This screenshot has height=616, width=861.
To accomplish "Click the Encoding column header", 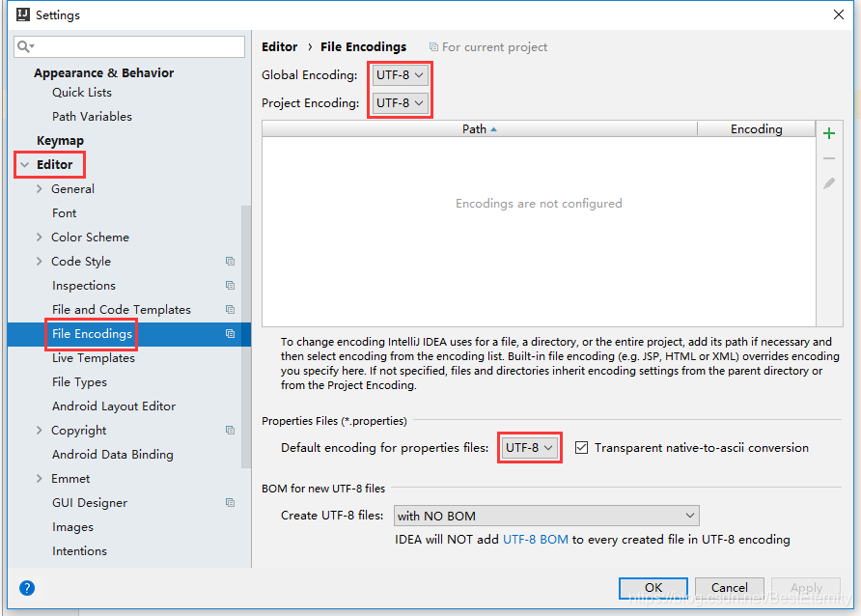I will click(756, 129).
